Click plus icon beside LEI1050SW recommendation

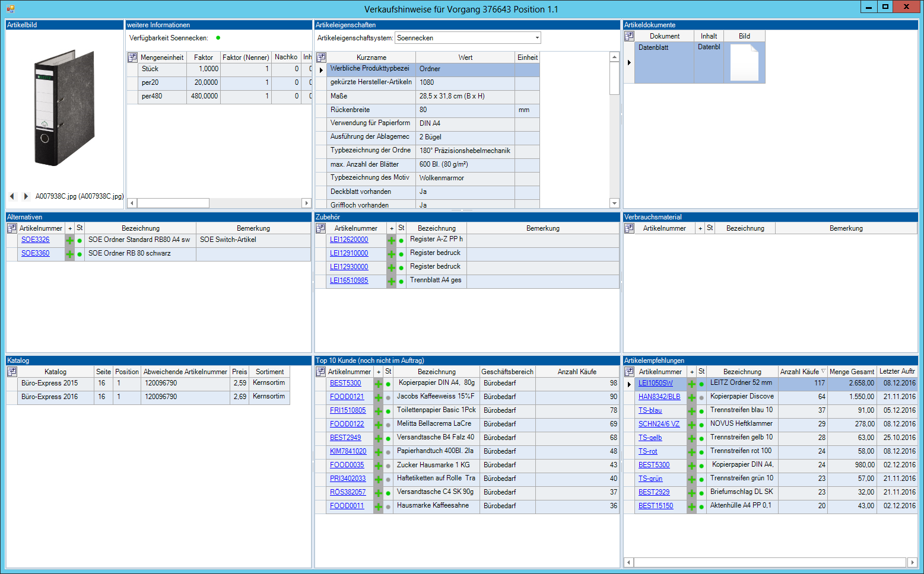691,384
